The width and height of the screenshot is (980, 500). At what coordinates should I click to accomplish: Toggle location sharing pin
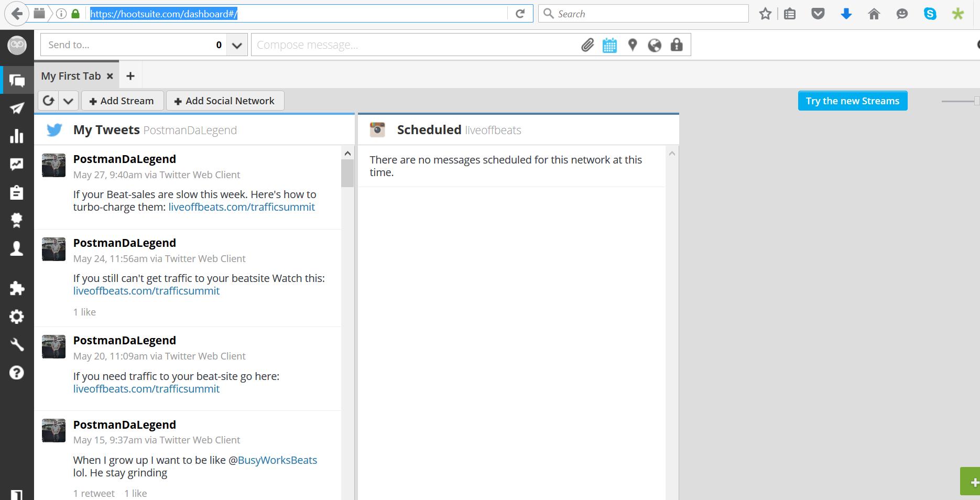pyautogui.click(x=631, y=45)
